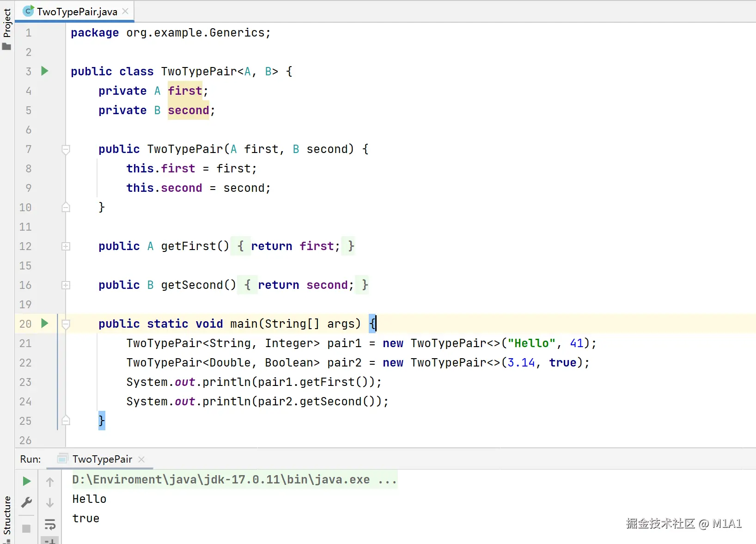
Task: Click the highlighted field first on line 4
Action: tap(185, 91)
